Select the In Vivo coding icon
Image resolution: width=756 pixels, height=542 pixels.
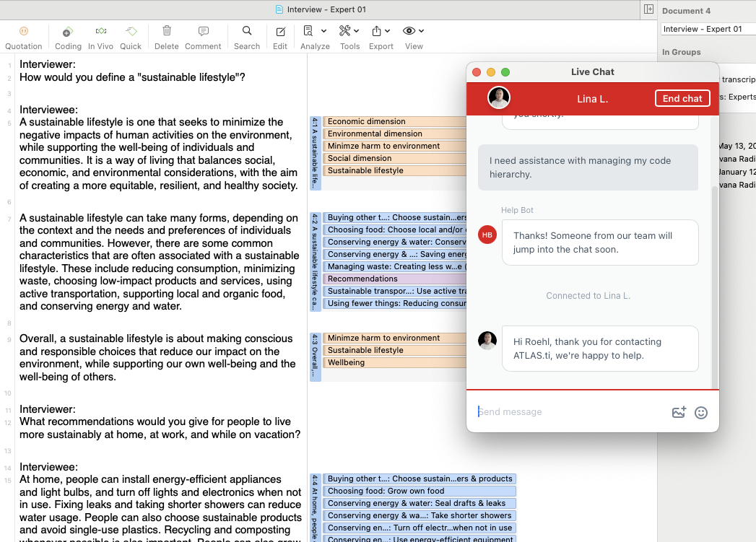click(x=101, y=32)
